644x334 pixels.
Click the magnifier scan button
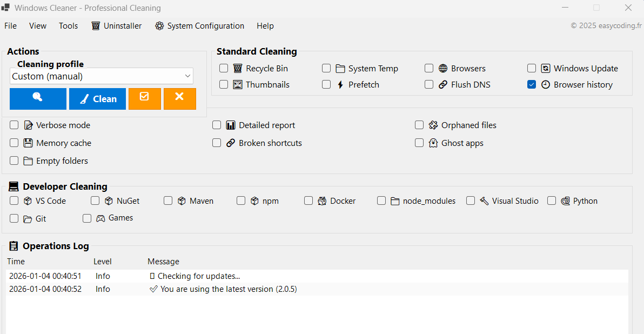click(x=38, y=98)
